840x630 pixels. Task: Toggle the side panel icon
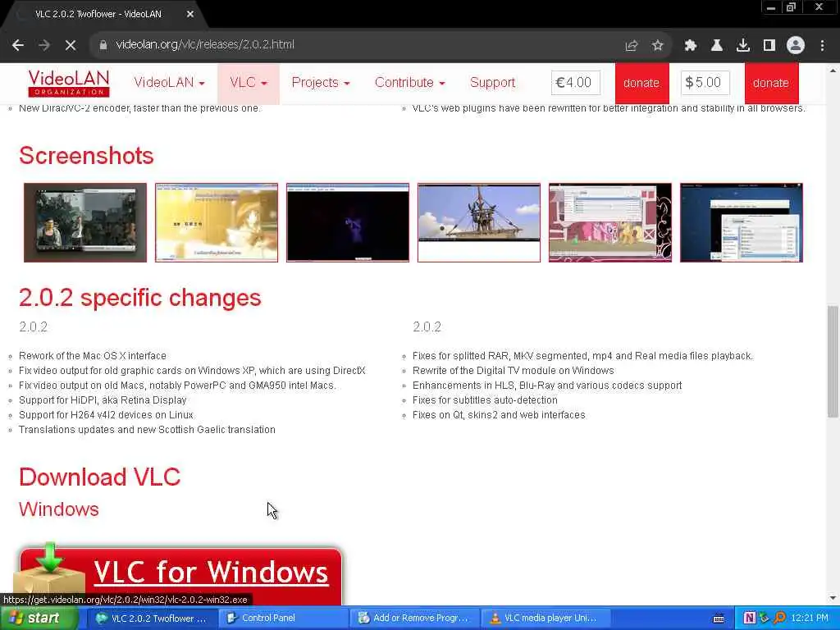769,46
